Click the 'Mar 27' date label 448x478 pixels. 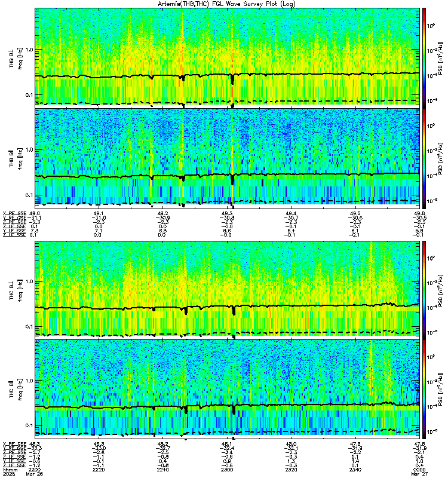click(x=420, y=474)
